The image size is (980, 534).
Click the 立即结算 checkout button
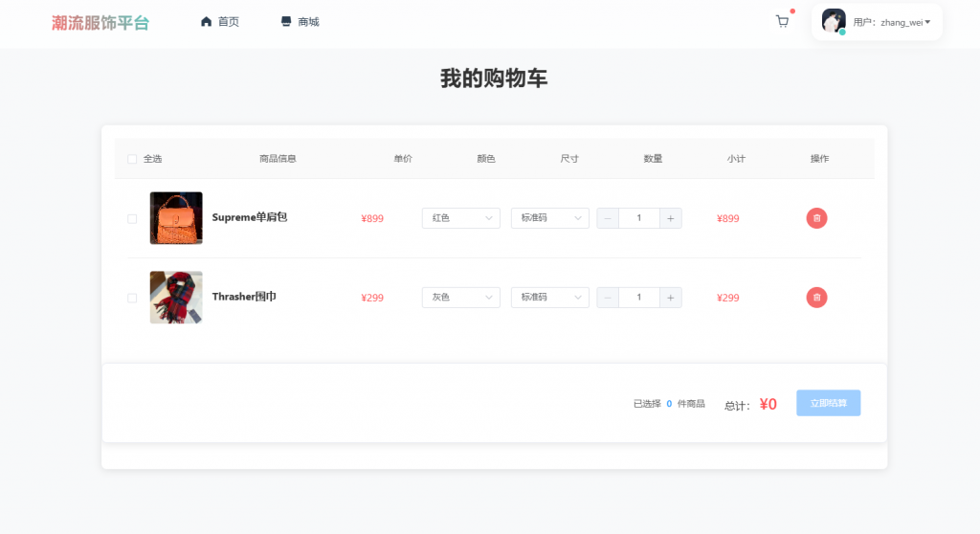828,403
